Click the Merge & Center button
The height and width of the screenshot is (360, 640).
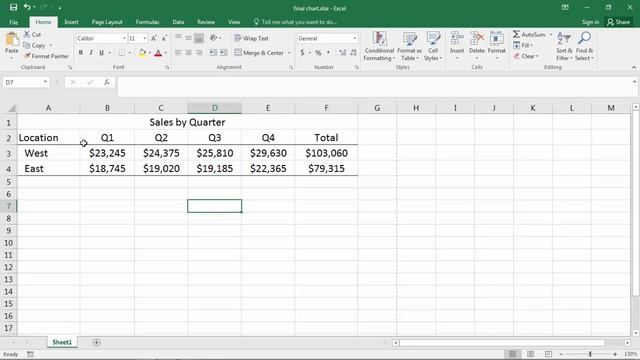click(x=259, y=53)
